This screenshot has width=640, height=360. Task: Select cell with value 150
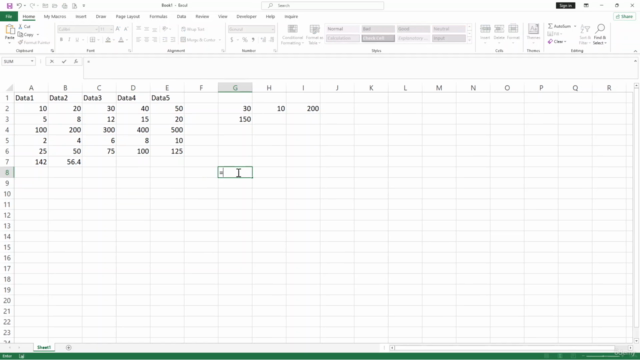pyautogui.click(x=235, y=119)
